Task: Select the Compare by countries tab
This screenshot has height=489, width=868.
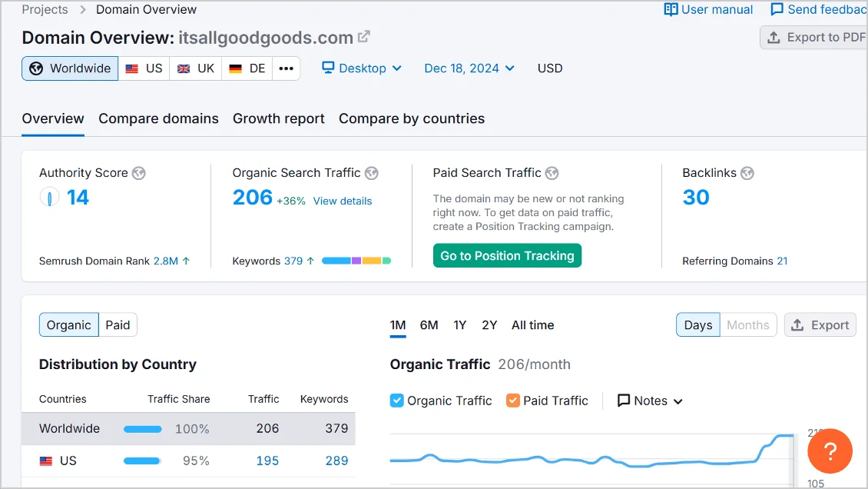Action: coord(411,118)
